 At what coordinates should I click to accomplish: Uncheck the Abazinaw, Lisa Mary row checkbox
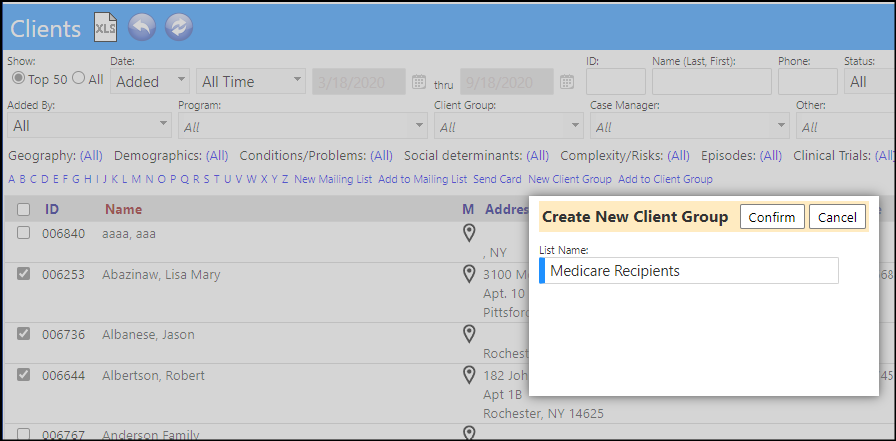tap(23, 274)
